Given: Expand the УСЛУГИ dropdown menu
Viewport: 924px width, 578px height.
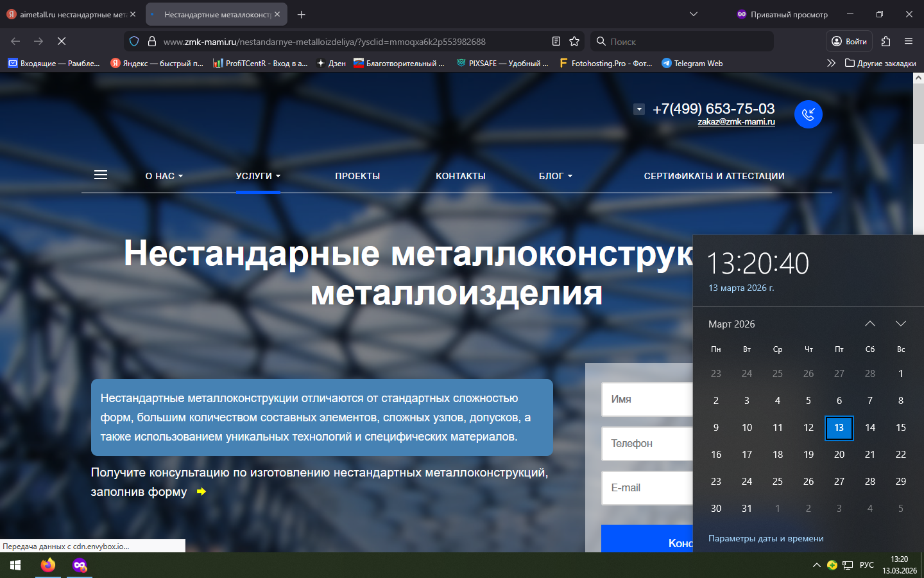Looking at the screenshot, I should point(258,176).
